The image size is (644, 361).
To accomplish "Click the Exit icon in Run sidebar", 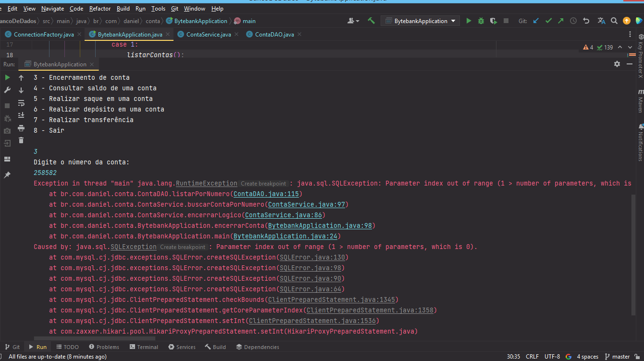I will (x=7, y=143).
